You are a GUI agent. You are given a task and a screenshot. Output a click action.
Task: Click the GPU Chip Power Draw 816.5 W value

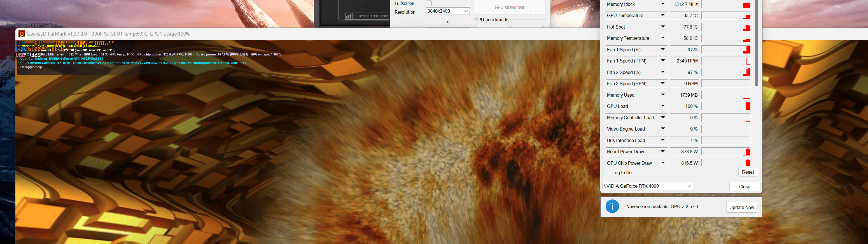pos(684,163)
